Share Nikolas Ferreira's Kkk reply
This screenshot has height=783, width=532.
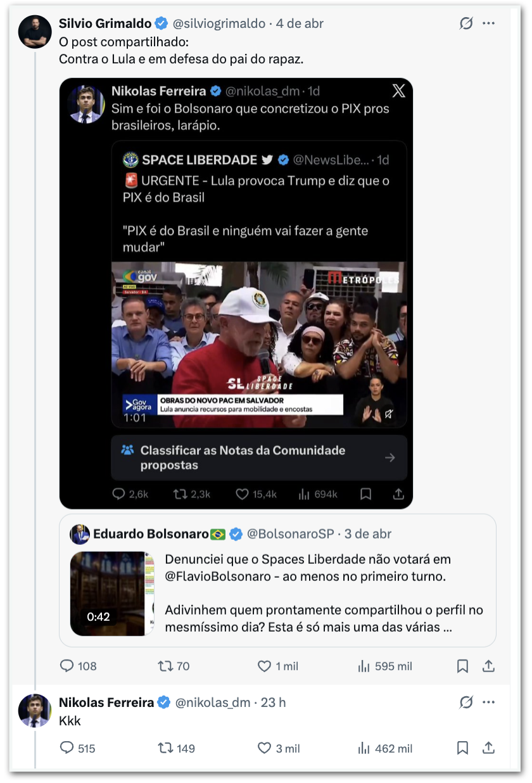click(488, 748)
